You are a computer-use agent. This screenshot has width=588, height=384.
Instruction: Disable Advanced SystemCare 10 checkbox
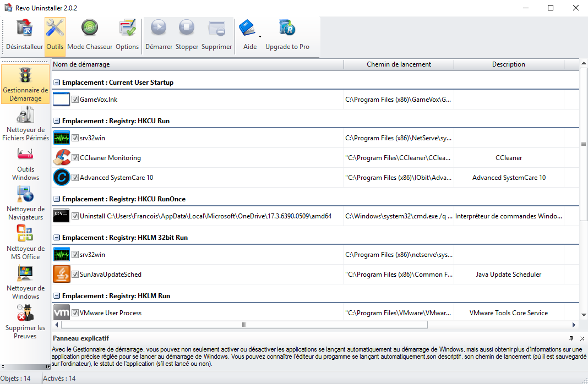(75, 178)
